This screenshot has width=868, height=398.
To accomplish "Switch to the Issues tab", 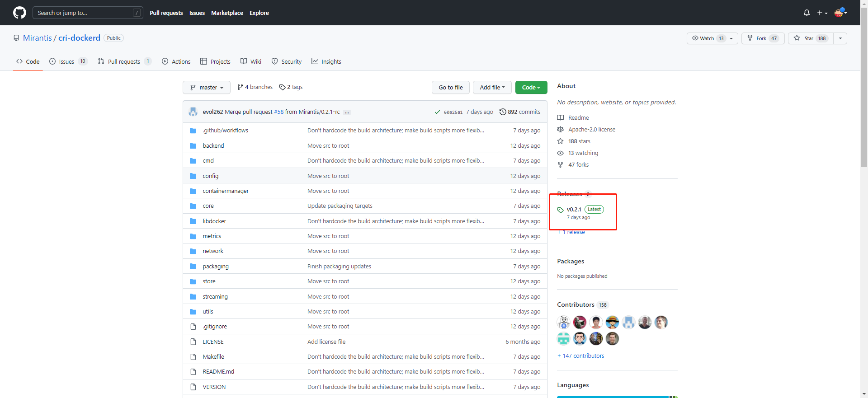I will 68,61.
